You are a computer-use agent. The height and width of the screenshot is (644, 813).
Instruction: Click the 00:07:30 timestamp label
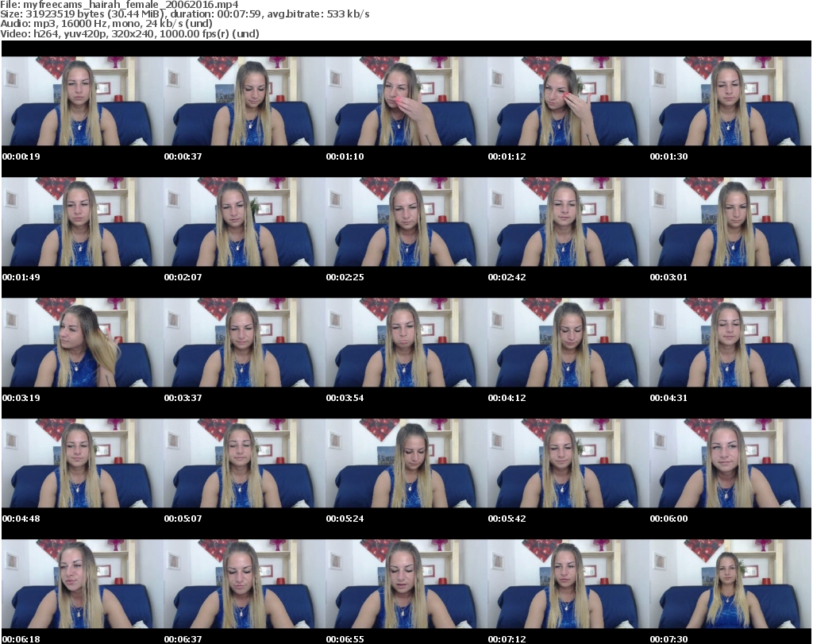click(669, 639)
